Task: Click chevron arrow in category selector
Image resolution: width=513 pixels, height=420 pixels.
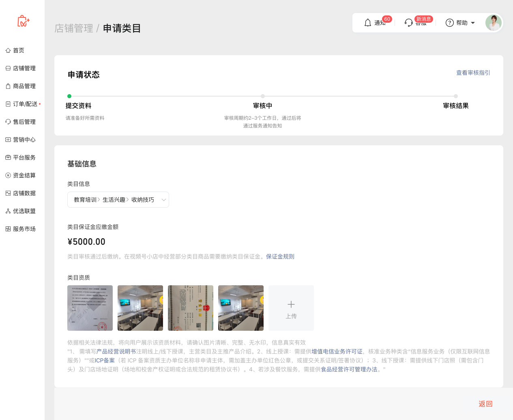Action: pos(164,200)
